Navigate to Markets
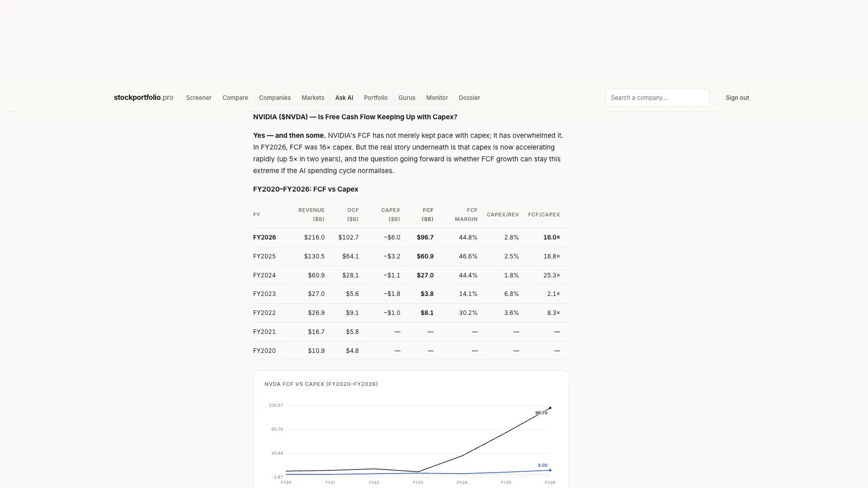868x488 pixels. click(x=313, y=98)
